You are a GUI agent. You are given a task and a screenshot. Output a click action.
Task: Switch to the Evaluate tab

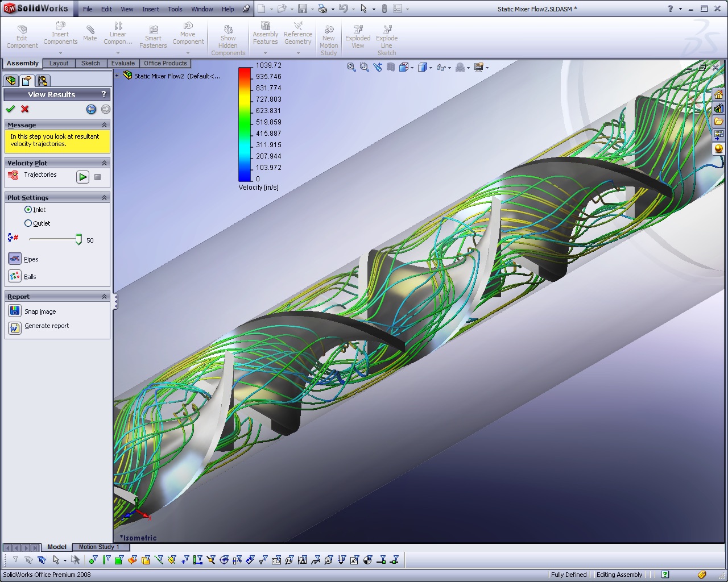point(123,64)
